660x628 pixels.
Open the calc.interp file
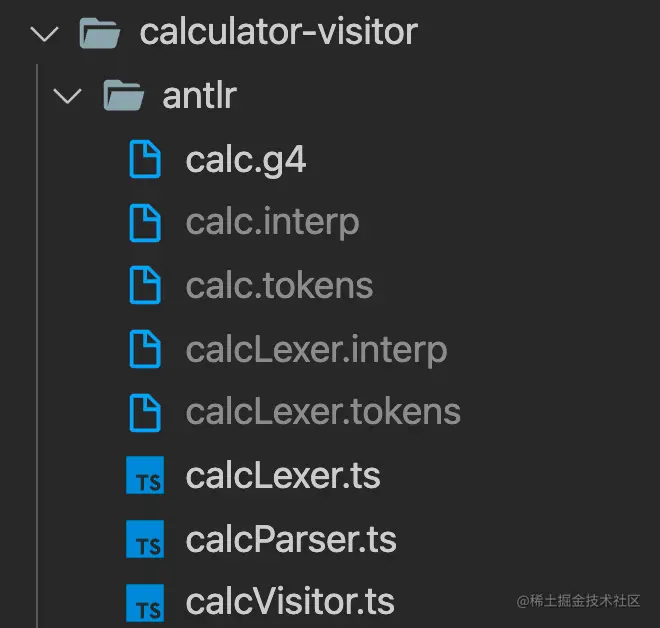272,223
